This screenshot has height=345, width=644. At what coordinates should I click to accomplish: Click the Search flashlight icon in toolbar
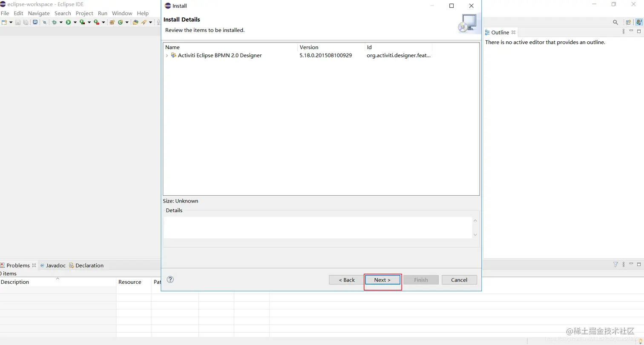[144, 22]
